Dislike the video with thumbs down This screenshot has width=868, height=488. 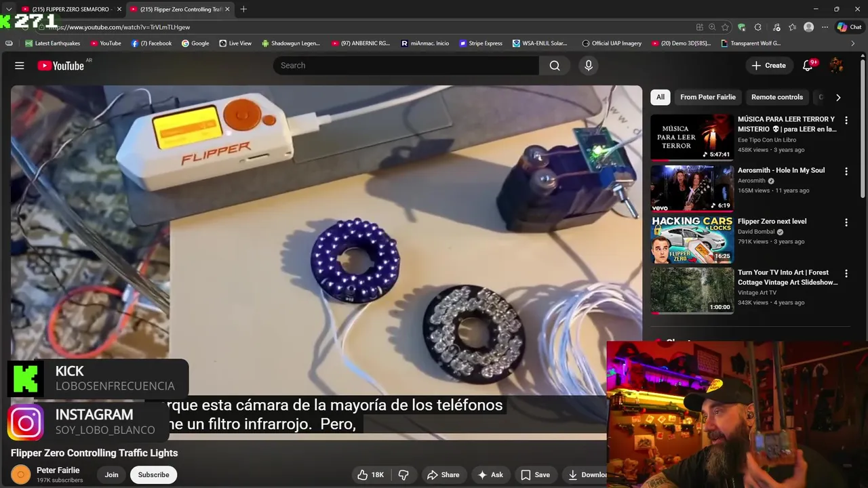click(x=403, y=475)
